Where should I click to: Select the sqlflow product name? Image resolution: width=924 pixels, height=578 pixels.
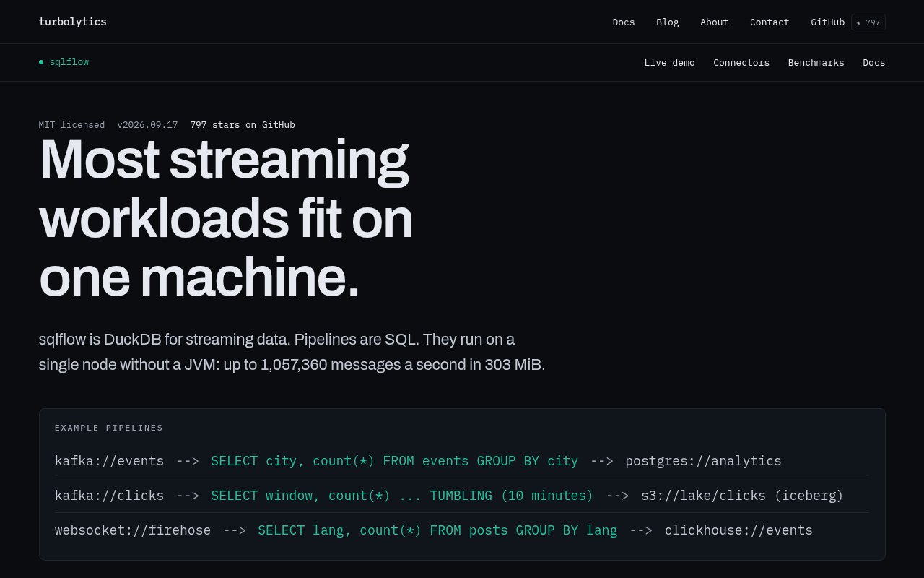[69, 62]
